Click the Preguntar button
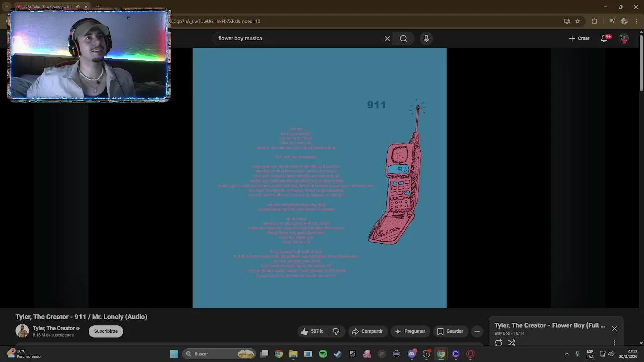The width and height of the screenshot is (644, 362). 410,331
